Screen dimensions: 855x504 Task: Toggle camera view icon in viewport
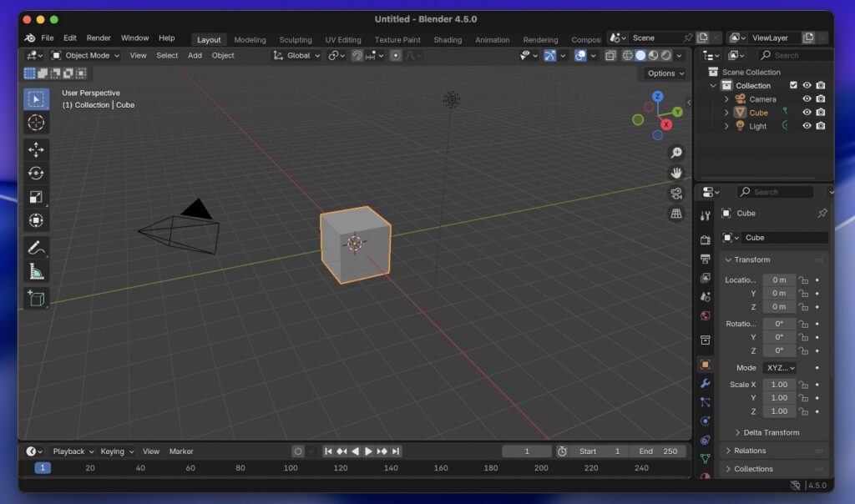coord(676,193)
